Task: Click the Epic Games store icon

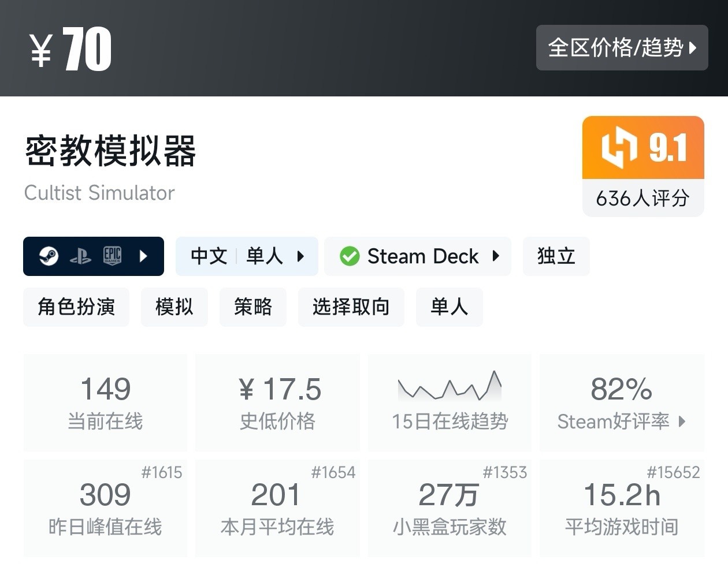Action: pyautogui.click(x=112, y=256)
